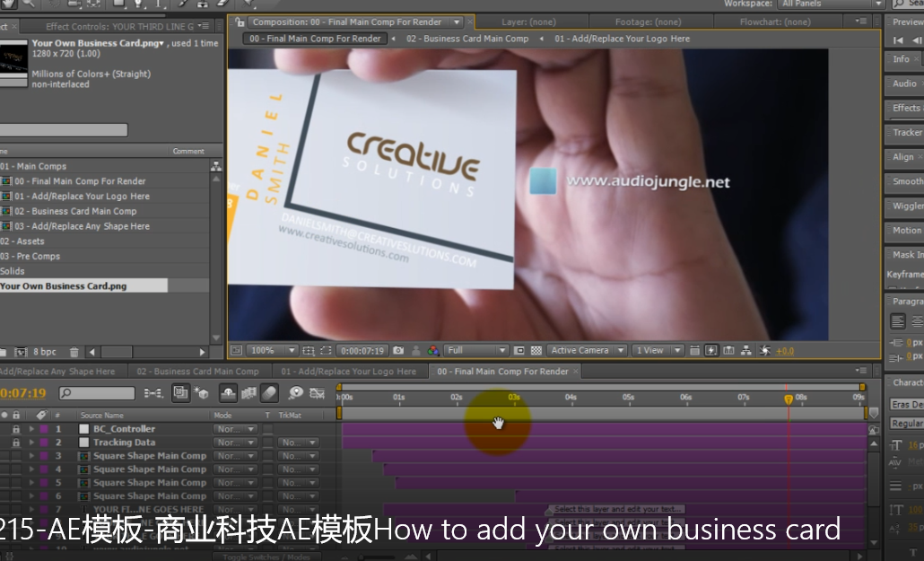Image resolution: width=924 pixels, height=561 pixels.
Task: Click the Reset Exposure aperture icon
Action: coord(765,350)
